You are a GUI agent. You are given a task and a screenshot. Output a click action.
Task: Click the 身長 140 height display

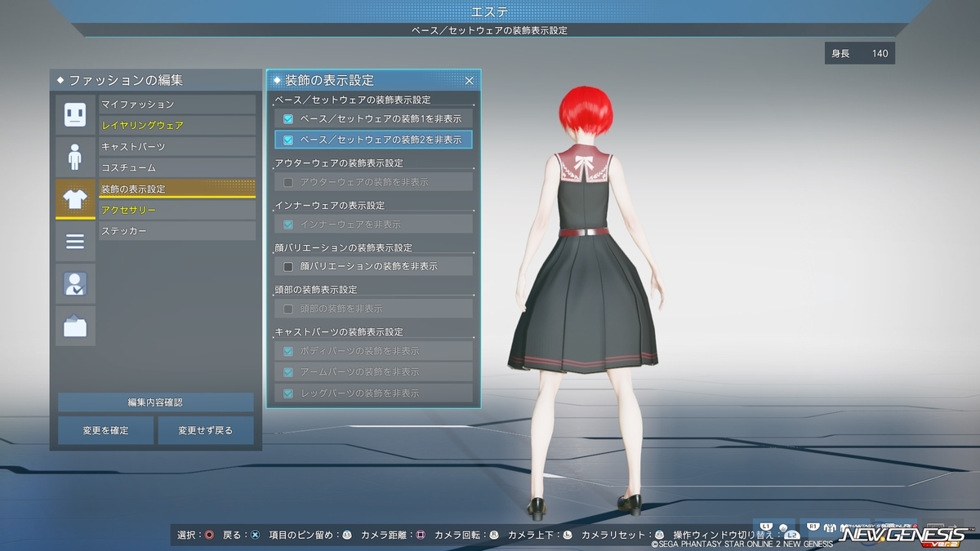860,54
